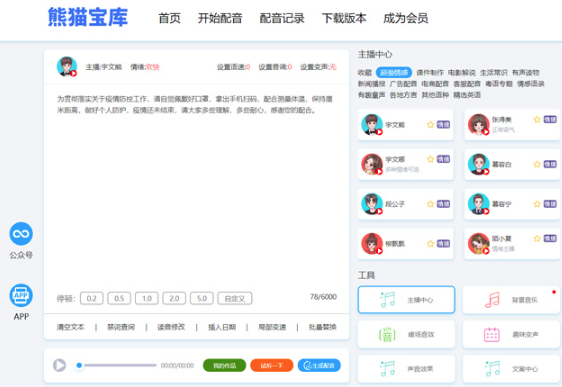Select the 收藏 anchor category

[x=365, y=72]
